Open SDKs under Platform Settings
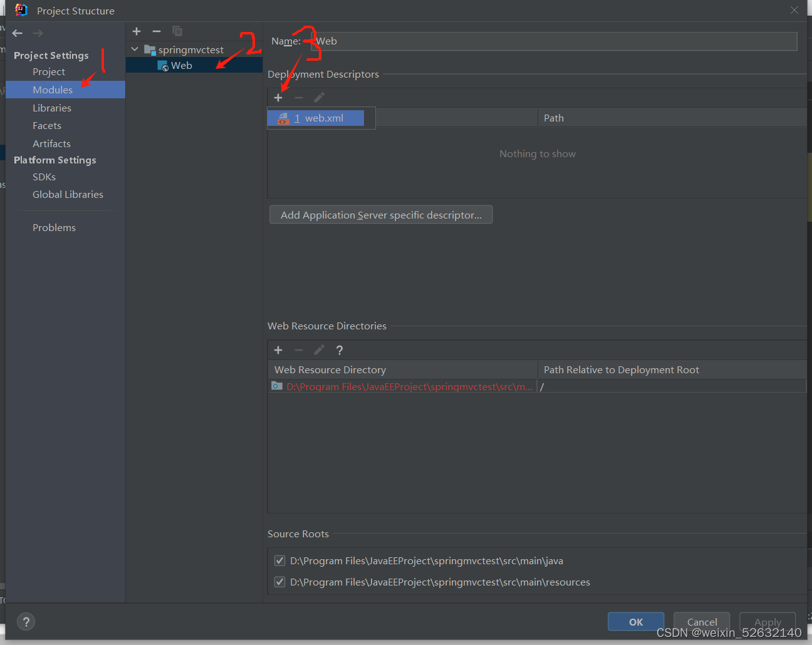Image resolution: width=812 pixels, height=645 pixels. [x=44, y=177]
